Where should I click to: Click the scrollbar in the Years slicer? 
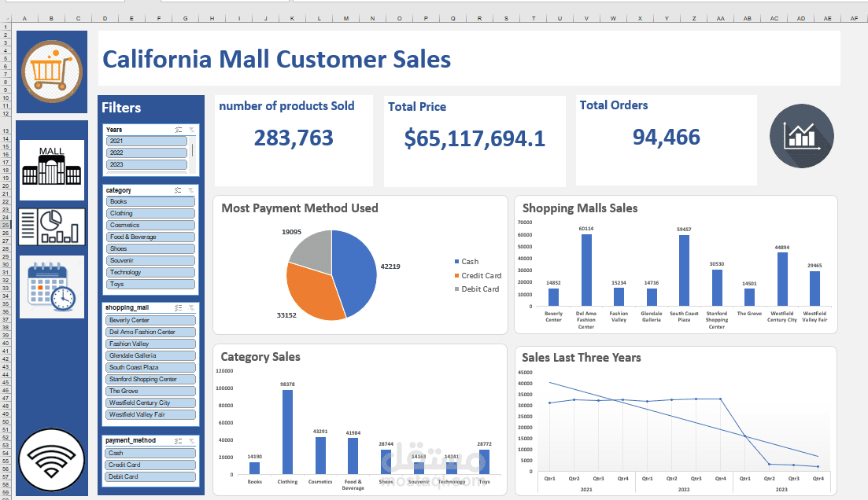coord(192,150)
